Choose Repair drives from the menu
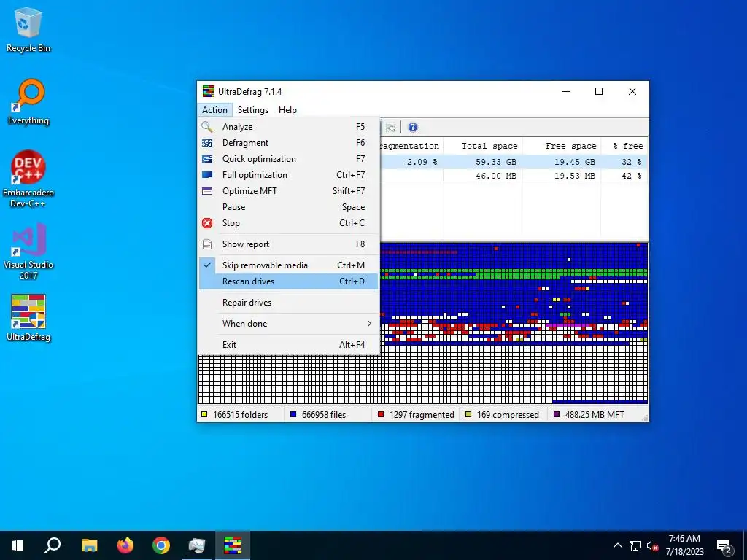747x560 pixels. 289,303
